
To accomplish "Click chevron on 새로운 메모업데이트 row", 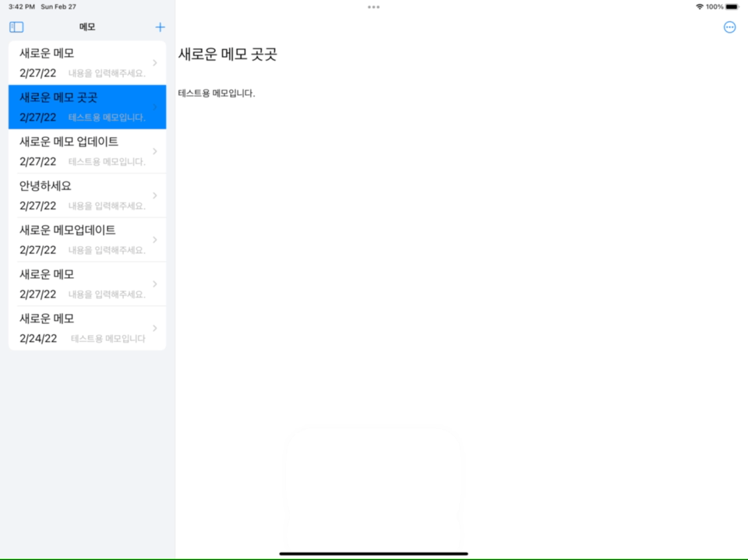I will [155, 239].
